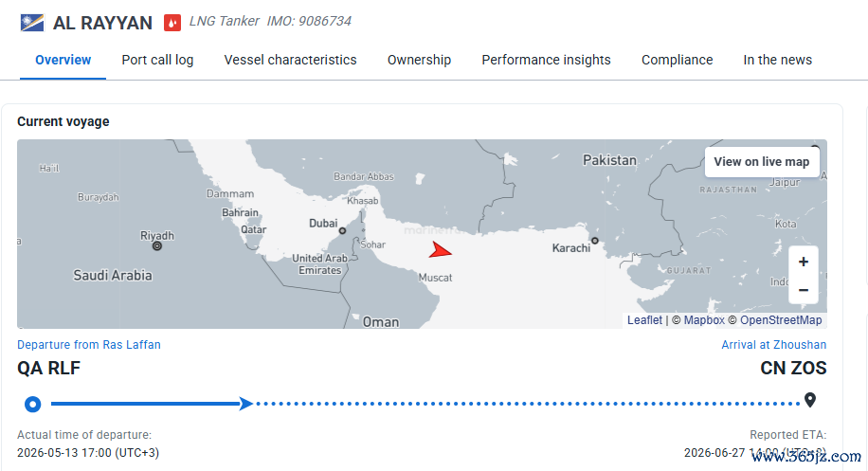Click the current position arrow on voyage progress
This screenshot has width=868, height=471.
tap(245, 404)
